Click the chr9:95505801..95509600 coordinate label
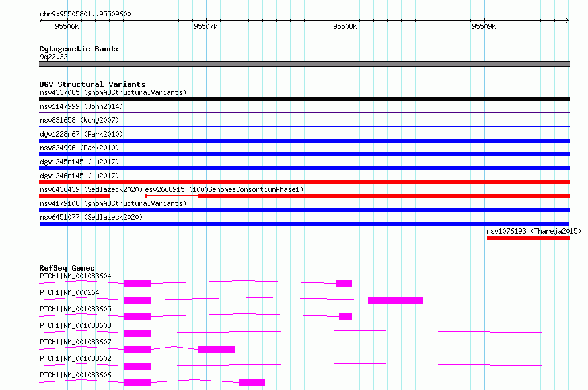 tap(85, 14)
